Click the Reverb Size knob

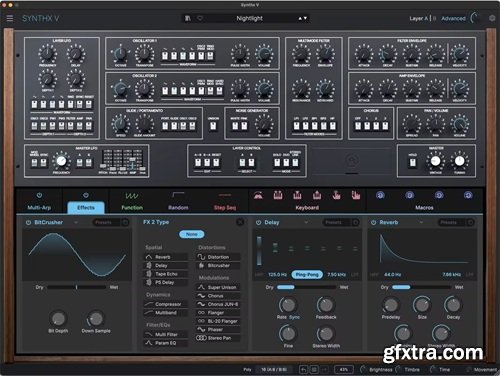click(422, 304)
